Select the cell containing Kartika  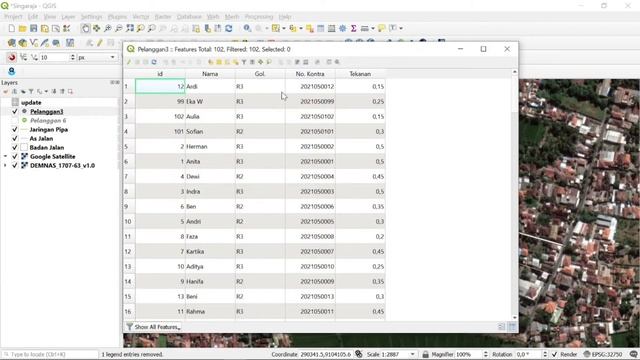coord(210,251)
